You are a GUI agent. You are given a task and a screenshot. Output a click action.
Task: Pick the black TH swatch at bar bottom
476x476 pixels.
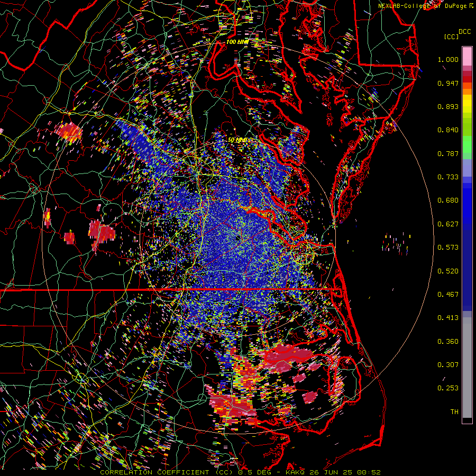click(x=467, y=420)
